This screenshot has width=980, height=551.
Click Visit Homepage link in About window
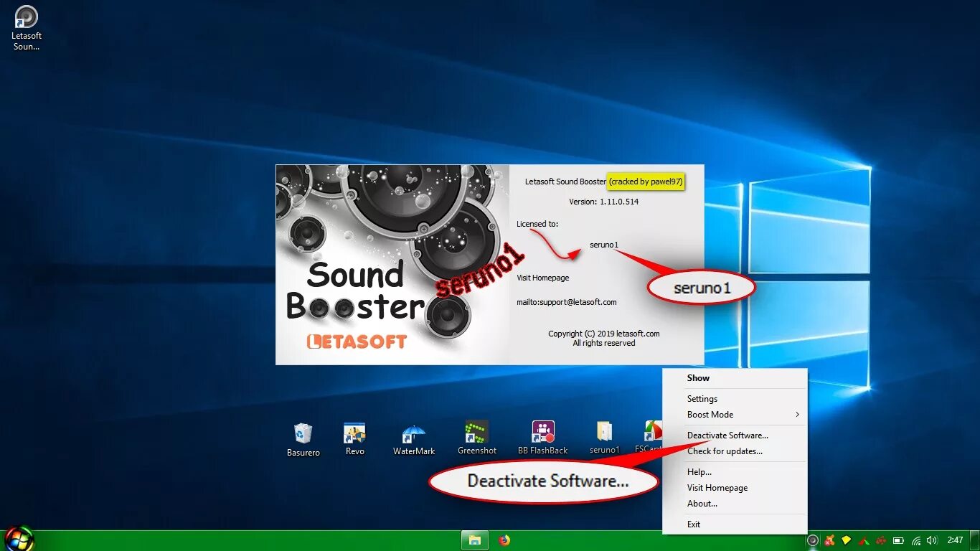542,278
